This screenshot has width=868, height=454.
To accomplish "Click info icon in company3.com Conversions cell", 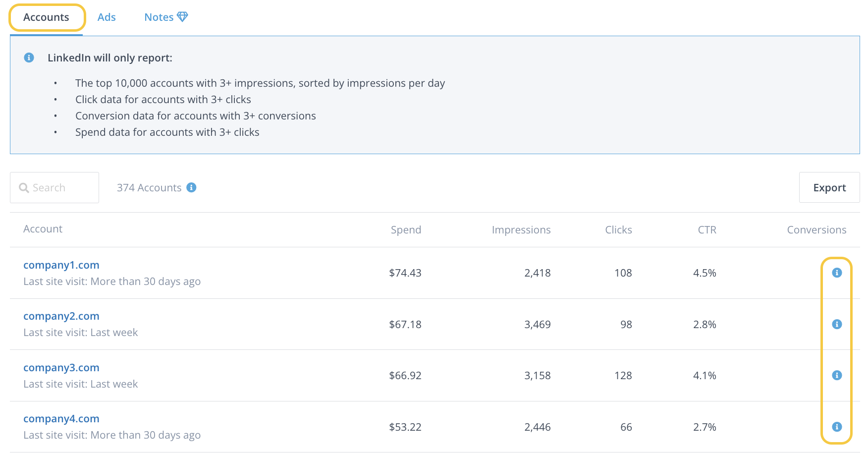I will [837, 375].
